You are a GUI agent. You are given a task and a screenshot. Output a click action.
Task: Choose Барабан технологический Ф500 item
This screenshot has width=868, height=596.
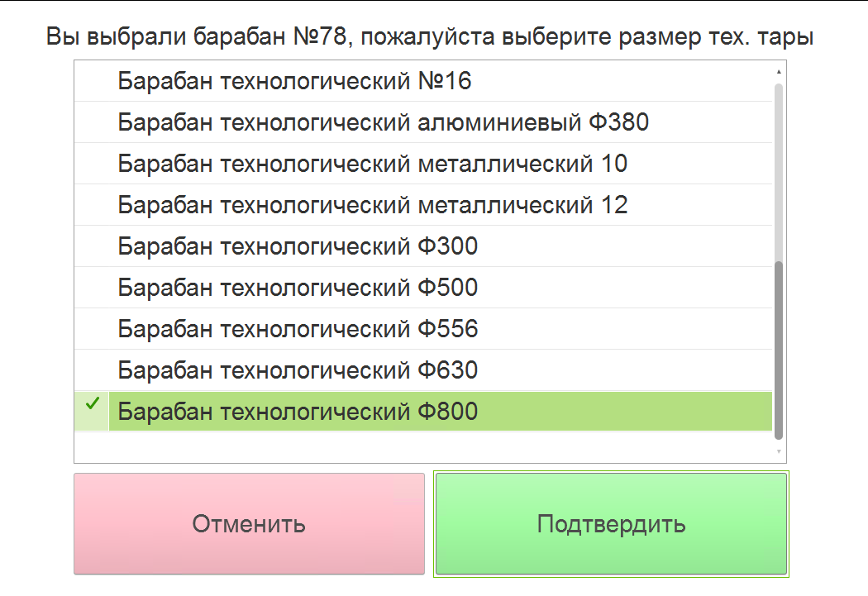[x=423, y=288]
